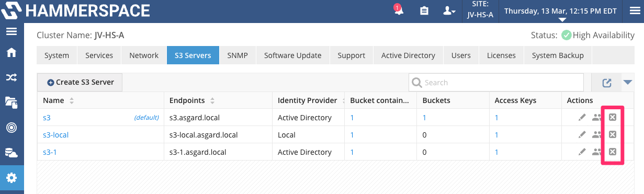The width and height of the screenshot is (644, 194).
Task: Switch to the System tab
Action: (x=57, y=55)
